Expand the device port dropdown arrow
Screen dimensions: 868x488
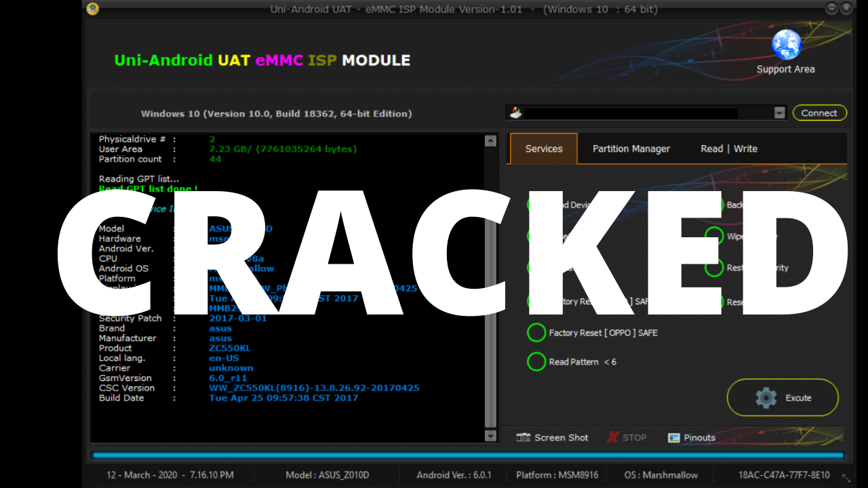coord(780,113)
